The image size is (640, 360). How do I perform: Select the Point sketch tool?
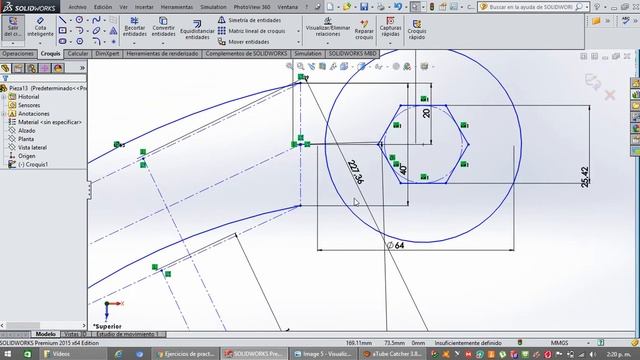(113, 42)
